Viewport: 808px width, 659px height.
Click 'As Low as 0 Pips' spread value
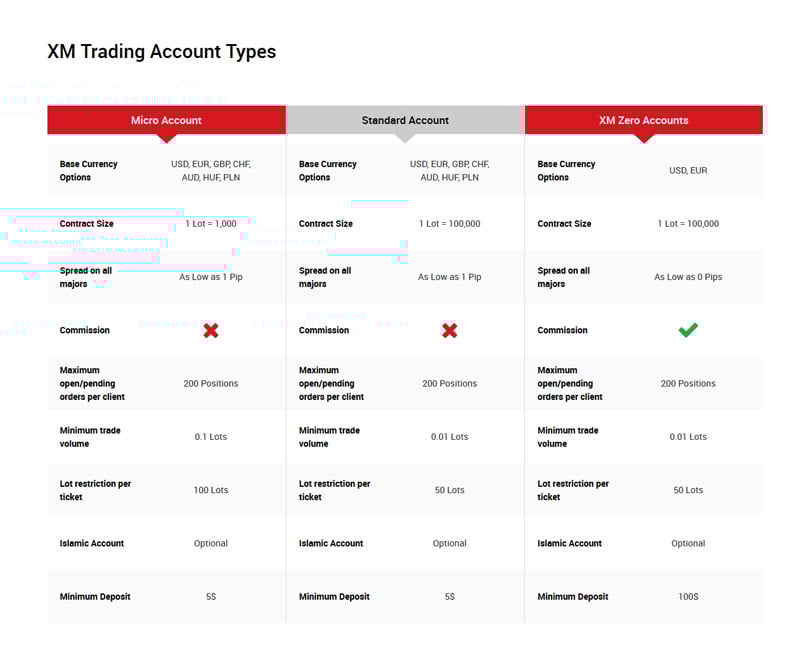[688, 277]
